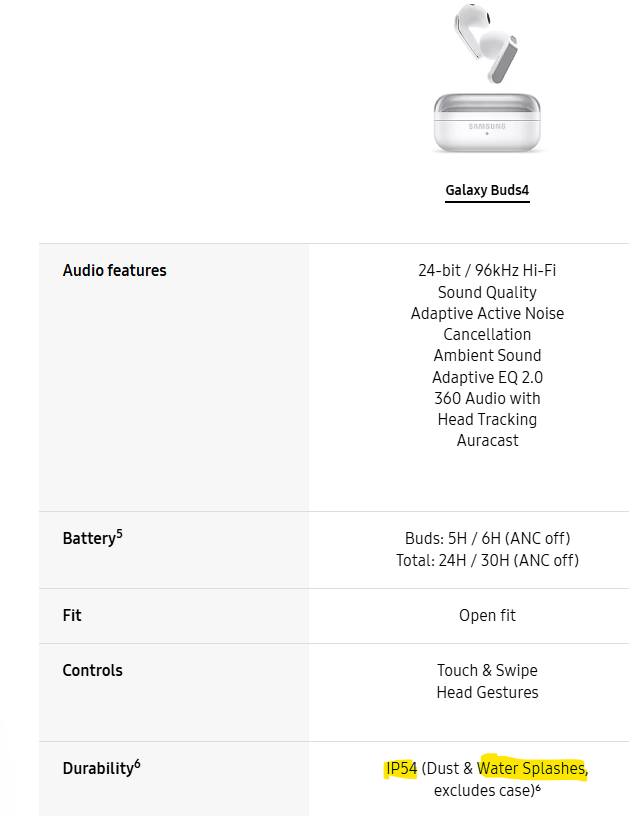Click the Galaxy Buds4 product image
Viewport: 629px width, 816px height.
(488, 80)
